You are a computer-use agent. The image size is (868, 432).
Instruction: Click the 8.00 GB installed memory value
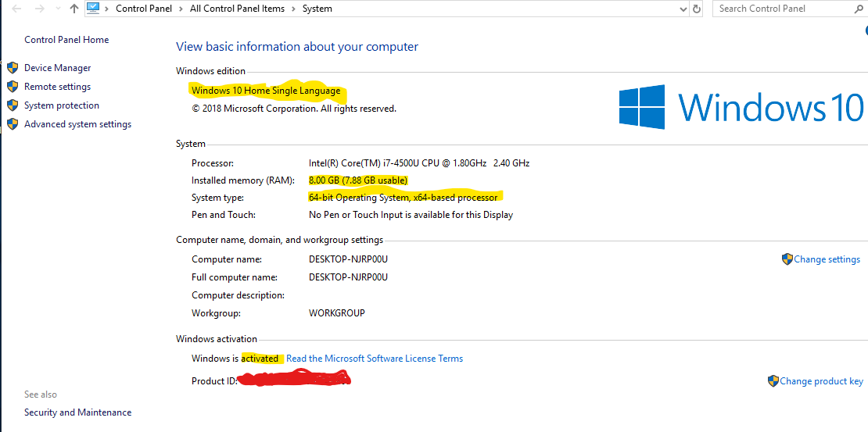coord(358,180)
